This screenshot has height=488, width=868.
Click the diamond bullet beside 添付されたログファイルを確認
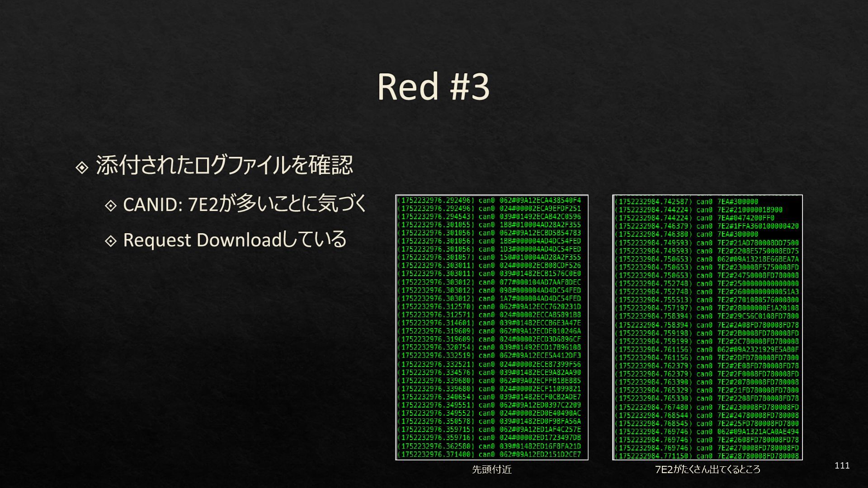point(82,169)
